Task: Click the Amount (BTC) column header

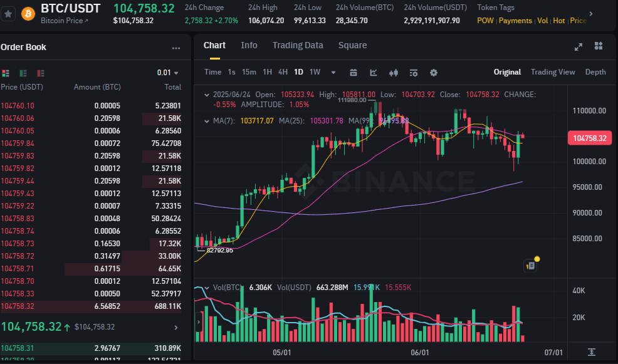Action: coord(97,87)
